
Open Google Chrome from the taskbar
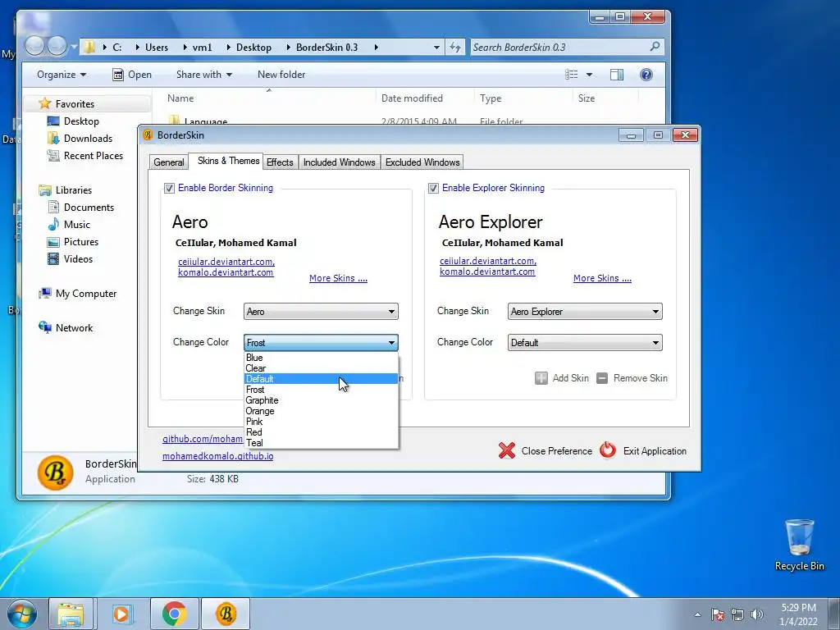[x=174, y=614]
